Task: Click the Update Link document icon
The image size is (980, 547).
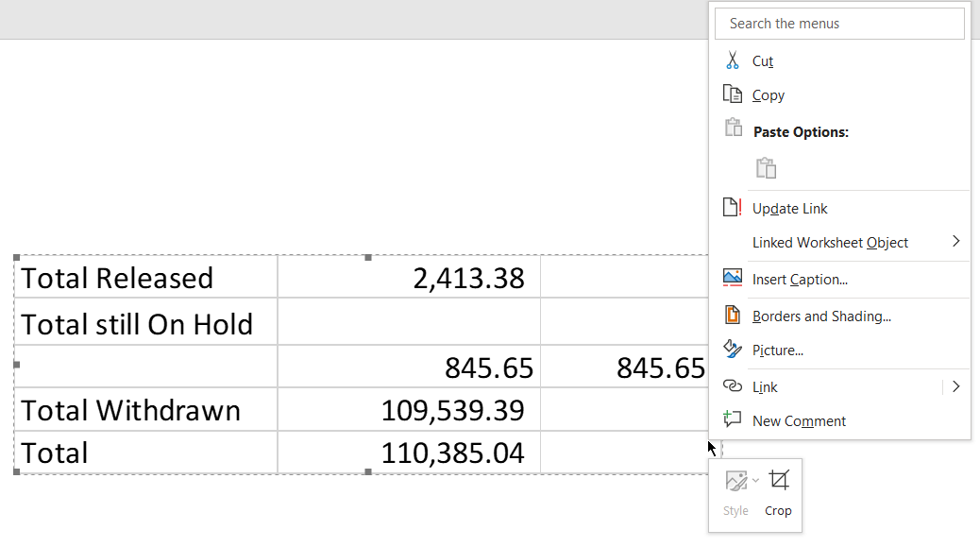Action: [732, 207]
